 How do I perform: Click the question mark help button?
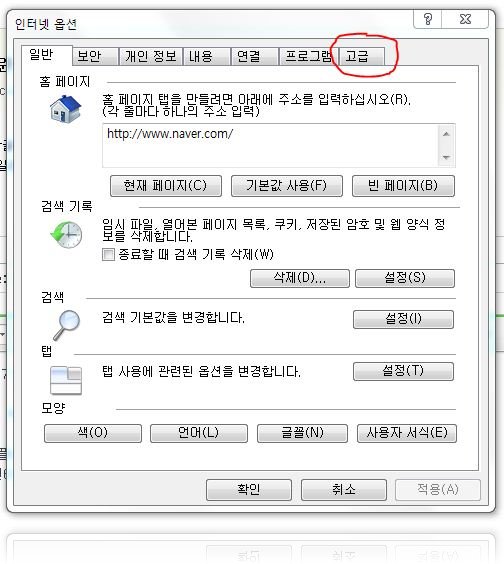[428, 19]
